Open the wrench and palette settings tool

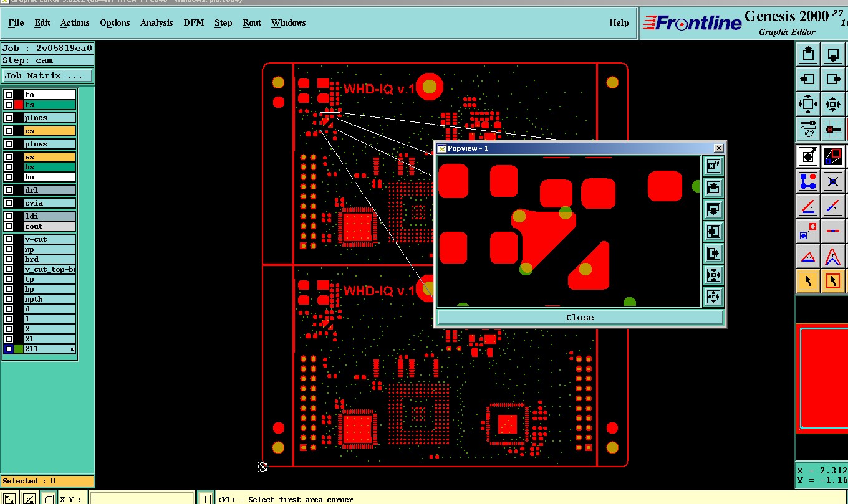click(x=808, y=130)
